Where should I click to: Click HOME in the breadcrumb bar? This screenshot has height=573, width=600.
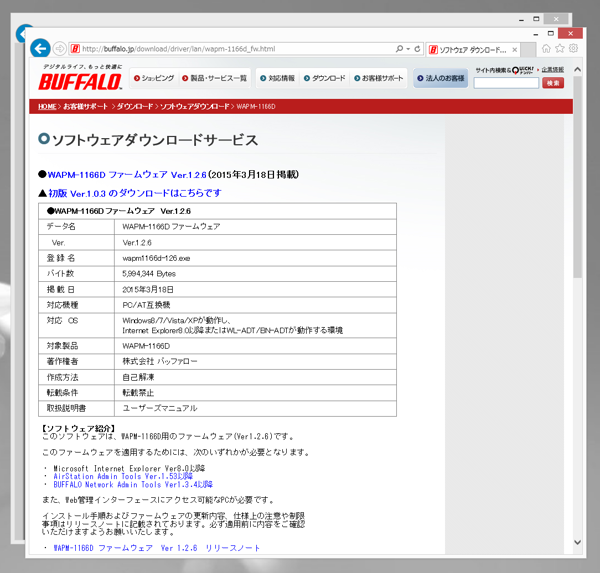pyautogui.click(x=47, y=106)
